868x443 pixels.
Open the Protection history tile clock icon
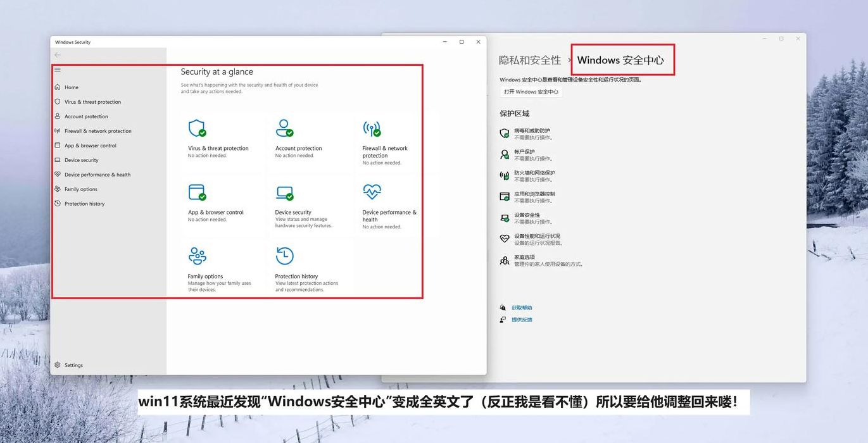click(285, 256)
